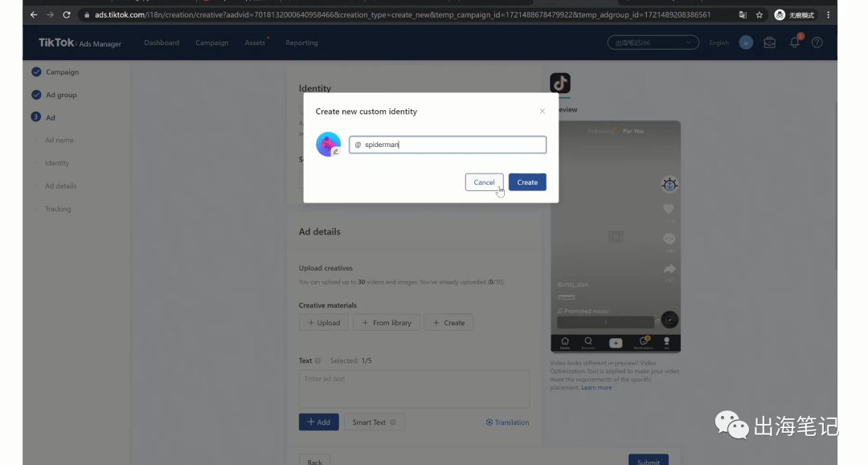Click the Following tab in preview
868x465 pixels.
[600, 131]
